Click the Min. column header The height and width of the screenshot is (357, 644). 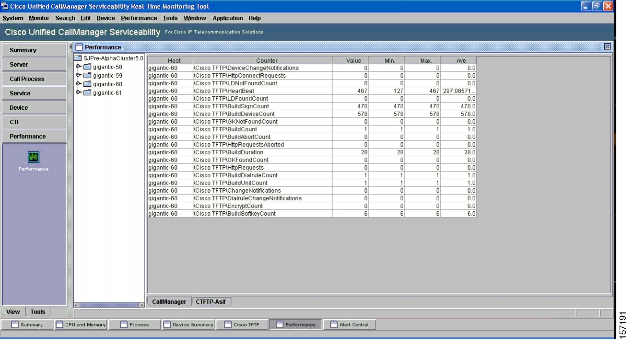coord(386,60)
